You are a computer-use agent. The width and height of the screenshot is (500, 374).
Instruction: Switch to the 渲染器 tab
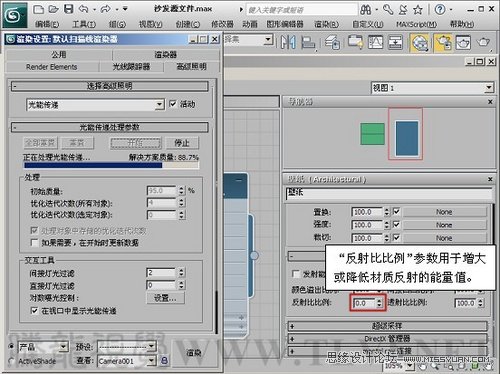[x=166, y=55]
